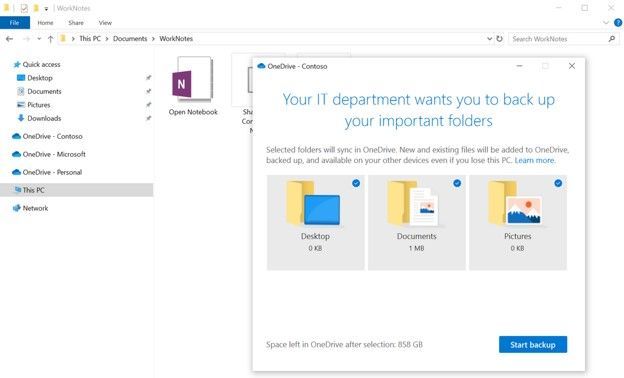Screen dimensions: 624x378
Task: Click the Open Notebook file name
Action: coord(193,112)
